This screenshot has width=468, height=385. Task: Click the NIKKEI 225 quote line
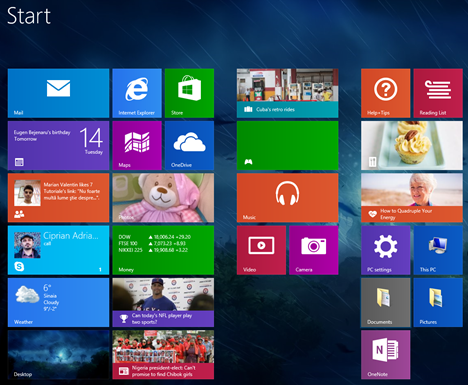[153, 250]
